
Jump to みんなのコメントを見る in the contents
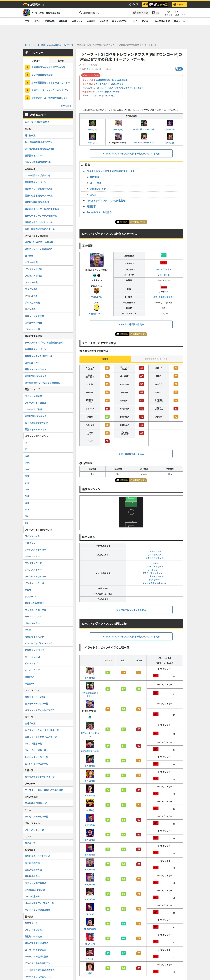(x=99, y=212)
